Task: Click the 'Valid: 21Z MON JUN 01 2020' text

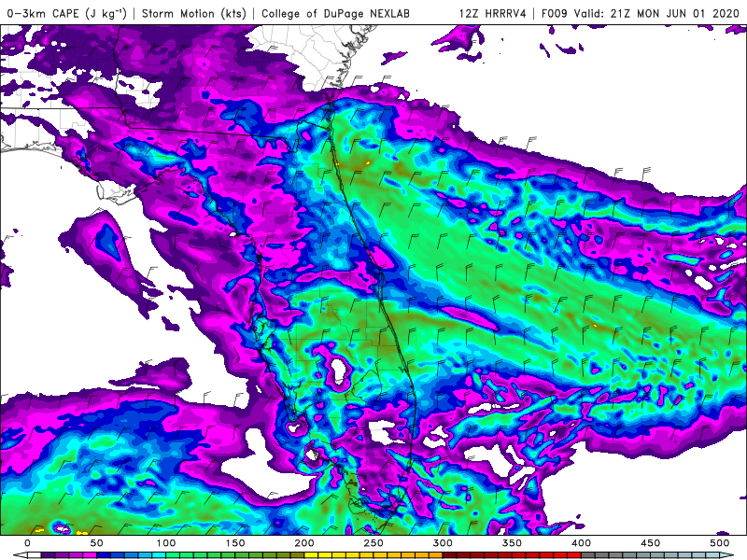Action: point(656,13)
